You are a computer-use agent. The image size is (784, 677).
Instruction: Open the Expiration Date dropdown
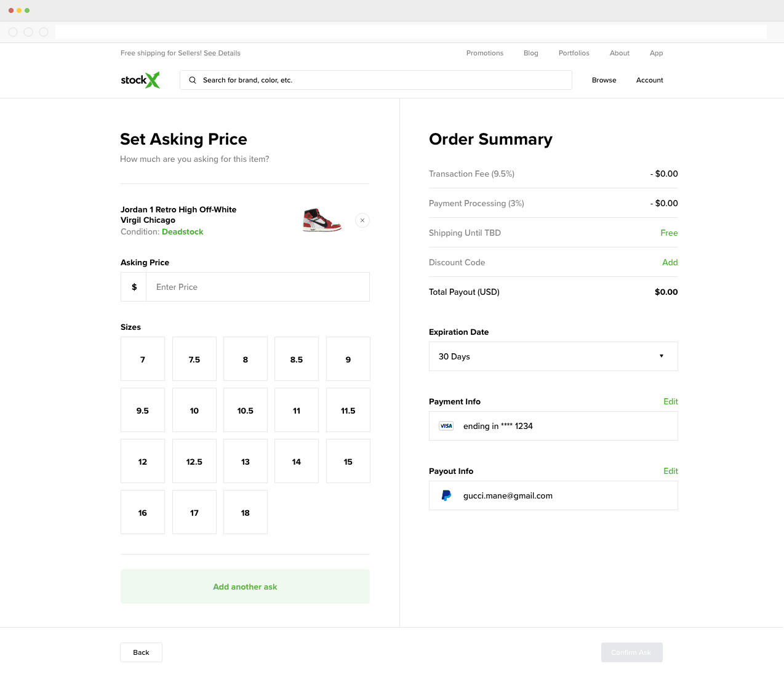(x=553, y=356)
